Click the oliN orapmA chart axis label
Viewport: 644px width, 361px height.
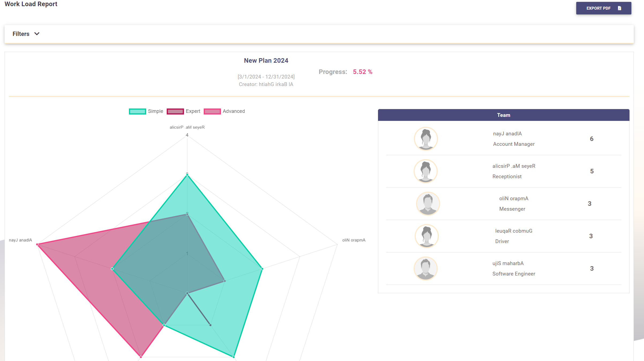[x=354, y=240]
